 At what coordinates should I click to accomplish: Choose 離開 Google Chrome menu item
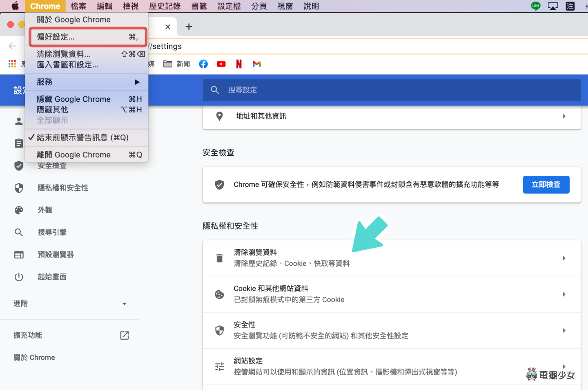(x=87, y=155)
